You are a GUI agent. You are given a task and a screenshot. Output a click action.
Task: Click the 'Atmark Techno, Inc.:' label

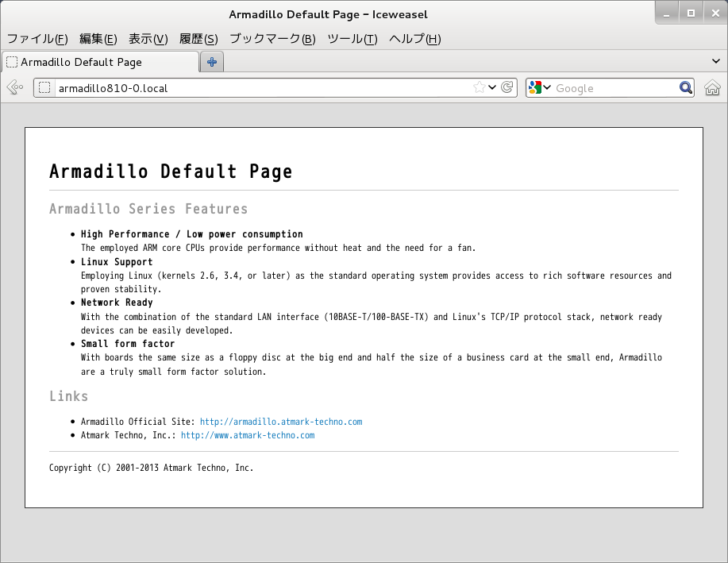(128, 435)
